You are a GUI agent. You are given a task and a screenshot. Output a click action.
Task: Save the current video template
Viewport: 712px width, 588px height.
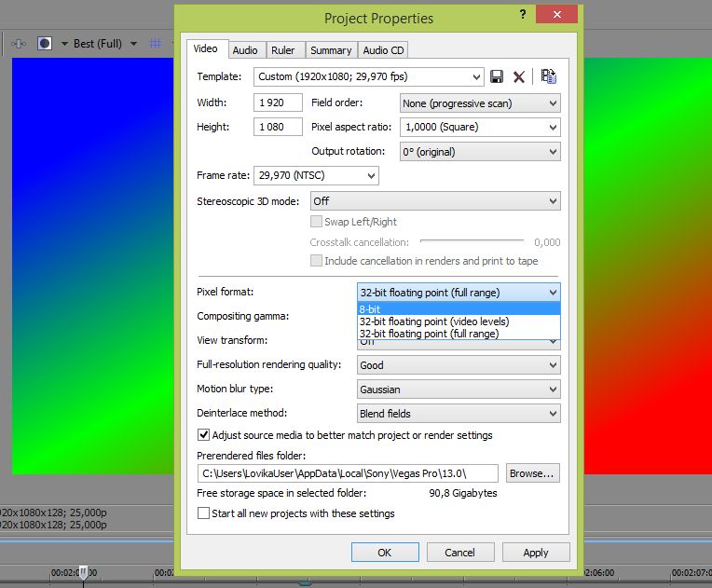point(497,77)
